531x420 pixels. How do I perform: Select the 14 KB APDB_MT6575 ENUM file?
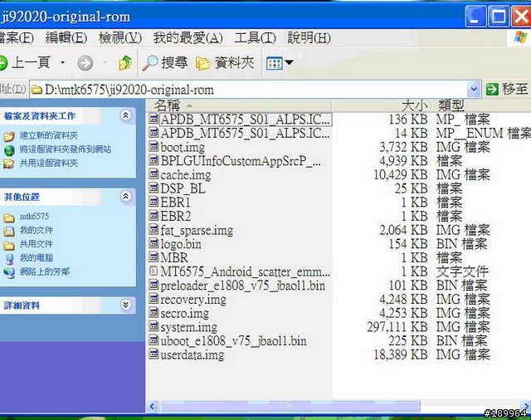245,133
